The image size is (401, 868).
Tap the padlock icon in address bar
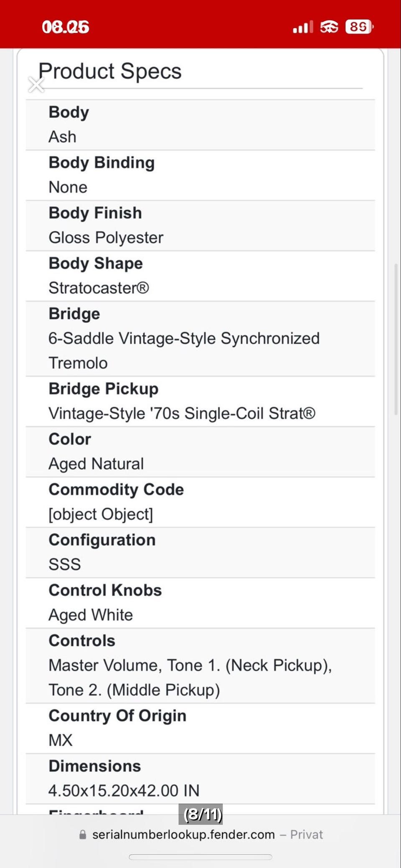(83, 835)
